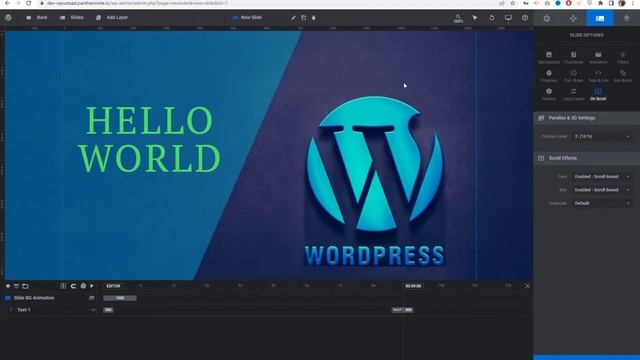Open the desktop device view icon

(508, 18)
